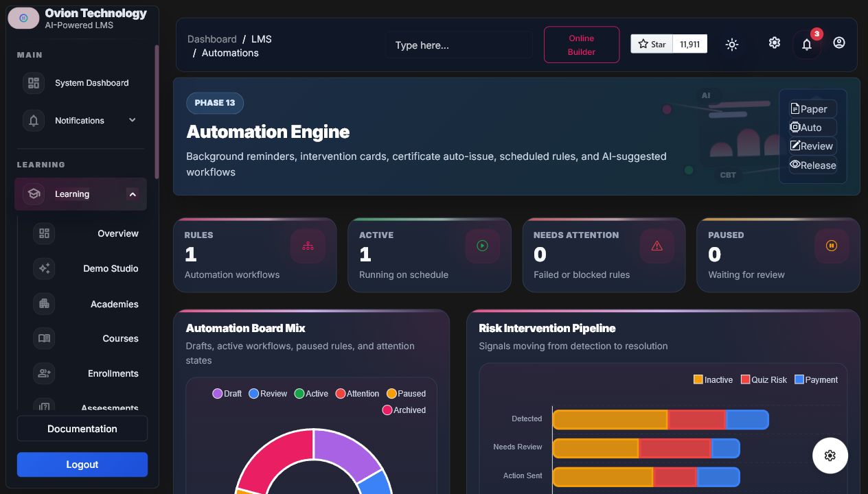Viewport: 868px width, 494px height.
Task: Collapse the Learning section chevron
Action: (133, 194)
